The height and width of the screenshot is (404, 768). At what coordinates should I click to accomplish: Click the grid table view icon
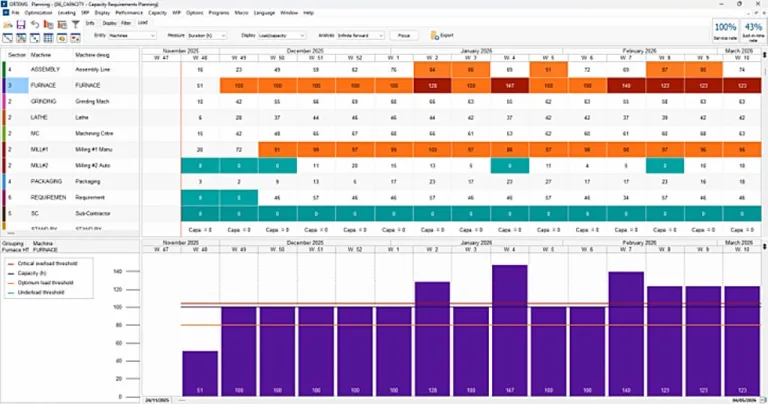point(48,38)
